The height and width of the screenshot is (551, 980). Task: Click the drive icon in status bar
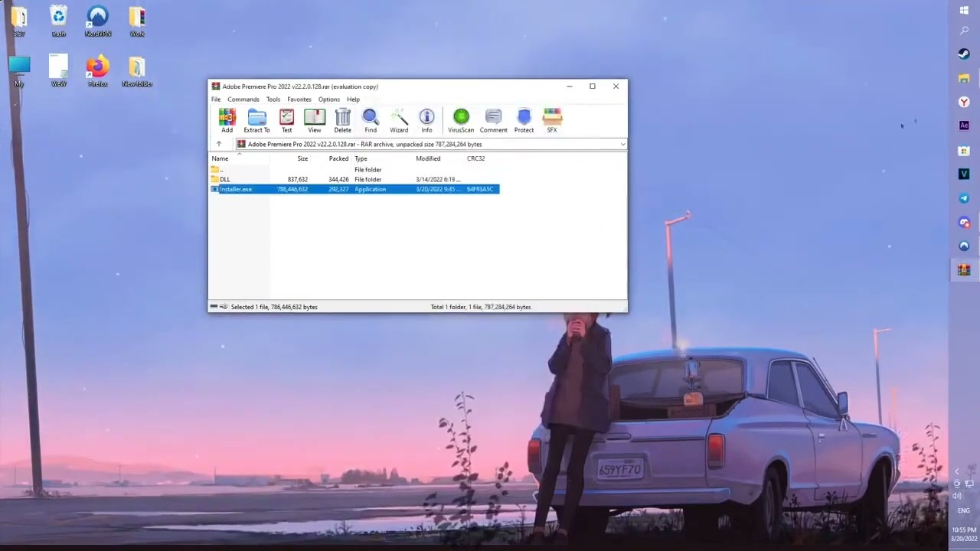pyautogui.click(x=214, y=307)
